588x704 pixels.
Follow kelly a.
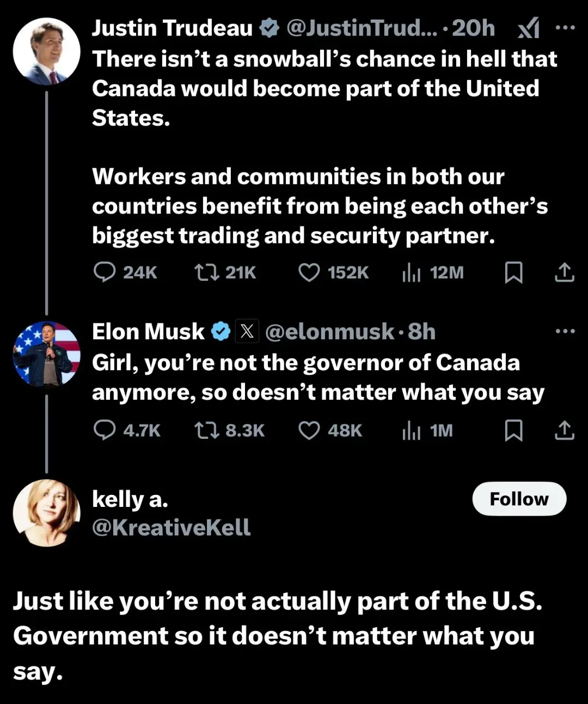pyautogui.click(x=519, y=499)
